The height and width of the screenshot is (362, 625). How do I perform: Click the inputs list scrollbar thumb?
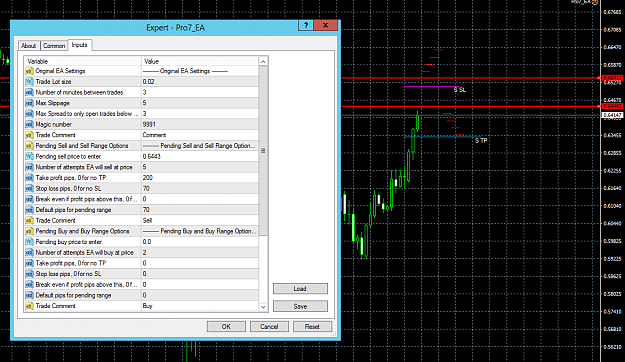pos(263,151)
